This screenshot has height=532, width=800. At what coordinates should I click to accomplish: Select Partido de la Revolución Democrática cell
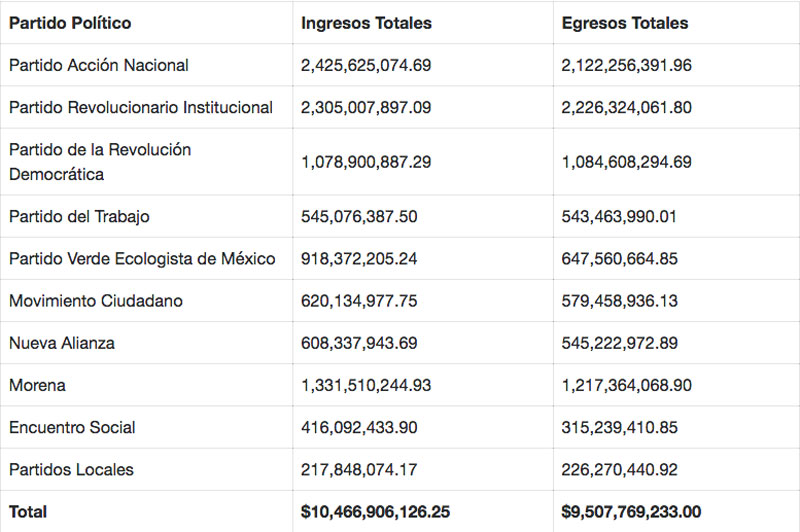pos(100,162)
